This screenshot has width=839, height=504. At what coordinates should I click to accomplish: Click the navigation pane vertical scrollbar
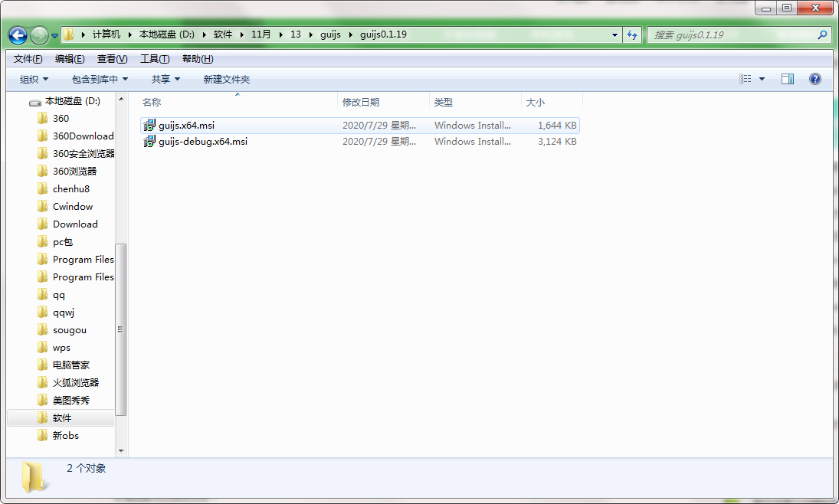click(x=121, y=329)
